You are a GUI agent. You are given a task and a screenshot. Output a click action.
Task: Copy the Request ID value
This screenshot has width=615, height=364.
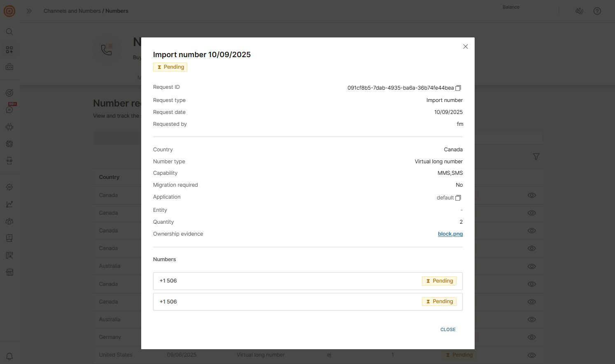tap(458, 88)
